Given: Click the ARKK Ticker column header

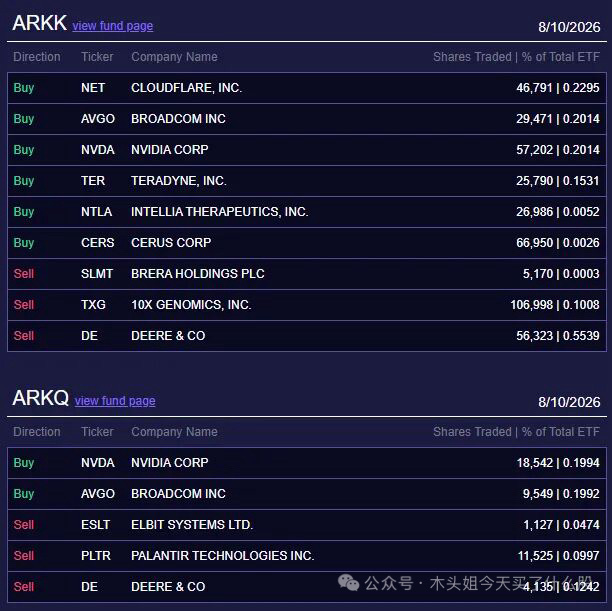Looking at the screenshot, I should 97,57.
